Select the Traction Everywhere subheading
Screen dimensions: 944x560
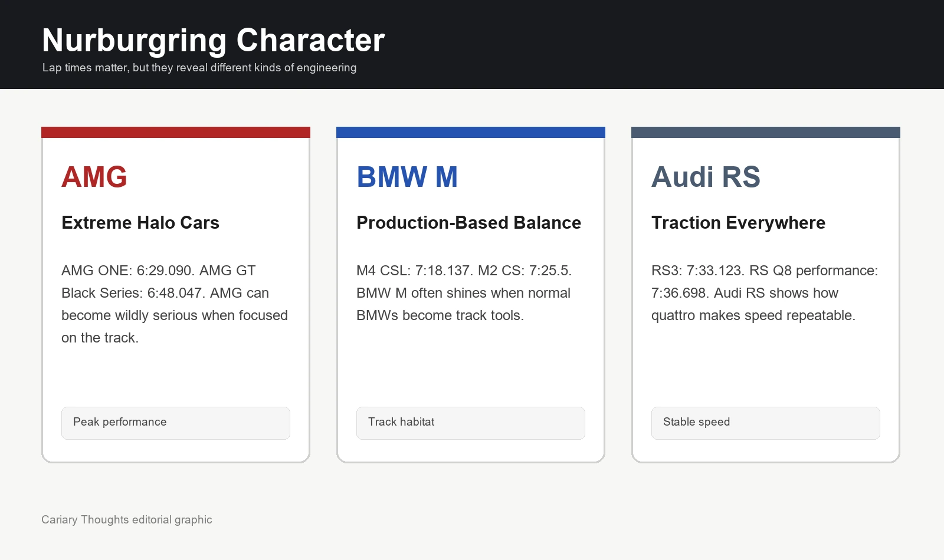point(738,223)
